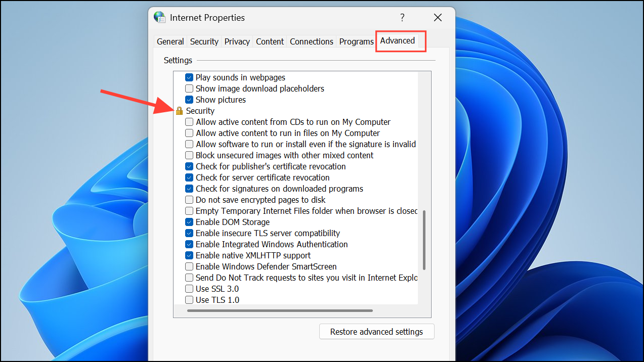Go to the Connections tab
Screen dimensions: 644x362
(x=312, y=41)
